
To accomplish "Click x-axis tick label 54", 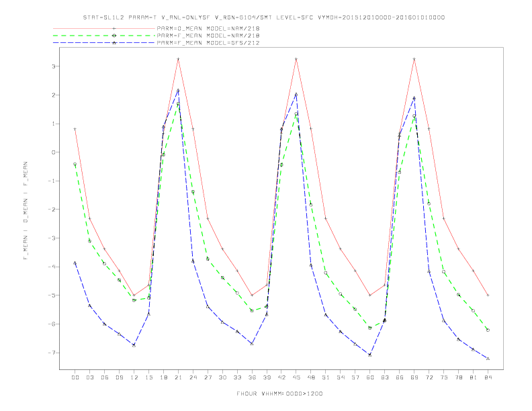I will (x=341, y=377).
